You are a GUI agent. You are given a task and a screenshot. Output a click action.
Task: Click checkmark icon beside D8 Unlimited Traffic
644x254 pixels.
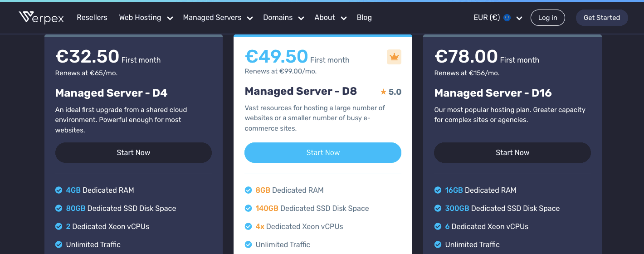(x=249, y=244)
